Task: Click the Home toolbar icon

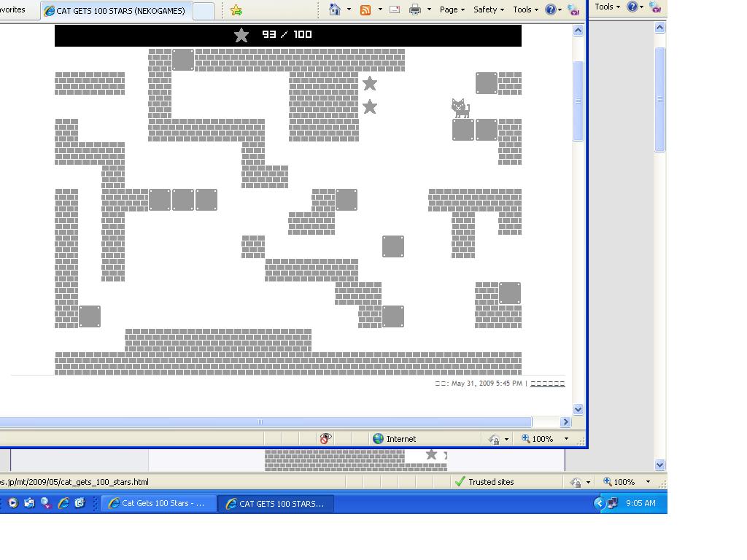Action: point(335,9)
